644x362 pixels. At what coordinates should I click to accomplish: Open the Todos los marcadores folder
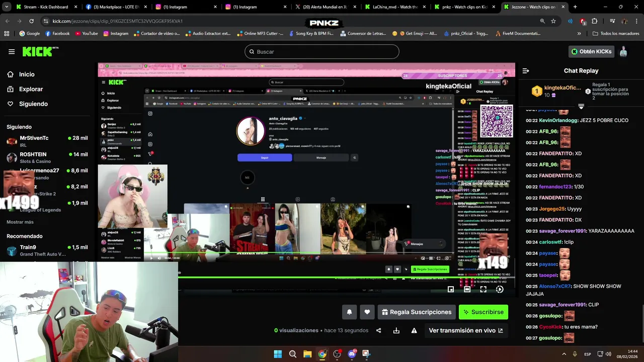[616, 34]
